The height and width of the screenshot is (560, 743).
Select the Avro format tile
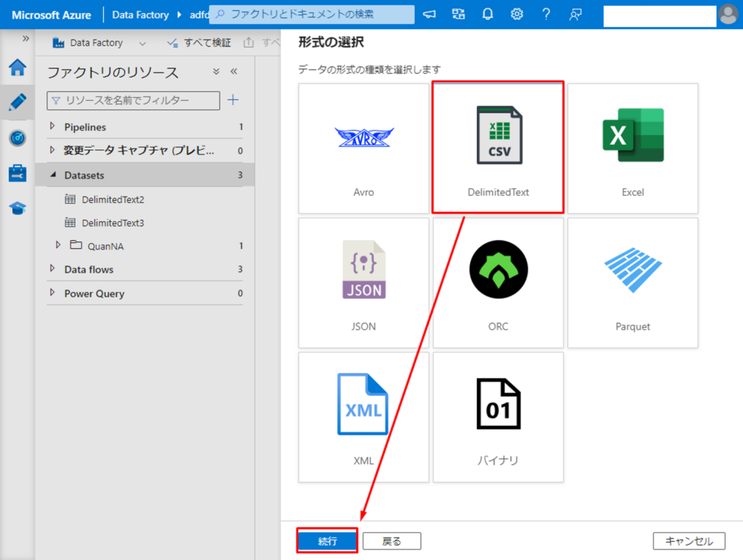coord(364,148)
